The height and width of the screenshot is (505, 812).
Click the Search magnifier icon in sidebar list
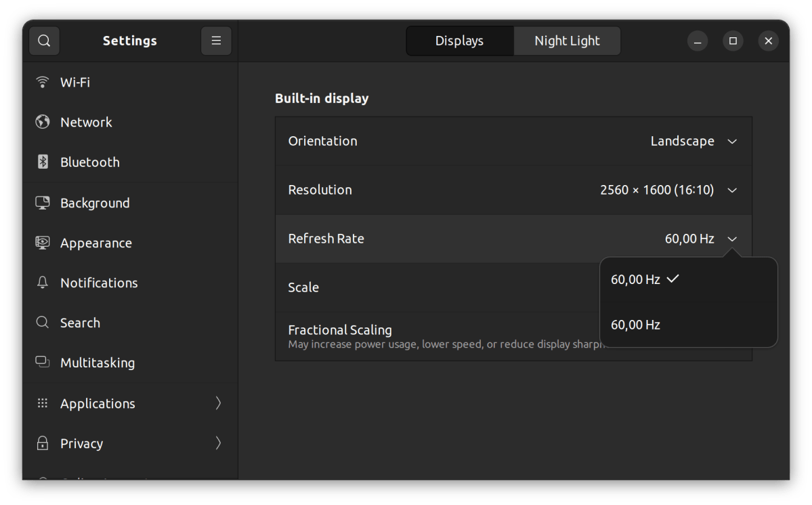[x=43, y=323]
